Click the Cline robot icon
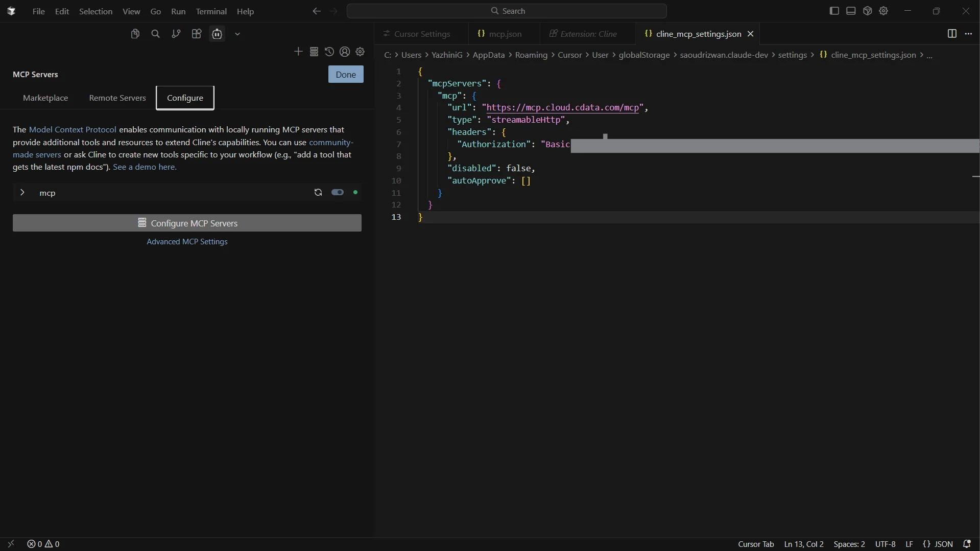The image size is (980, 551). (x=217, y=34)
